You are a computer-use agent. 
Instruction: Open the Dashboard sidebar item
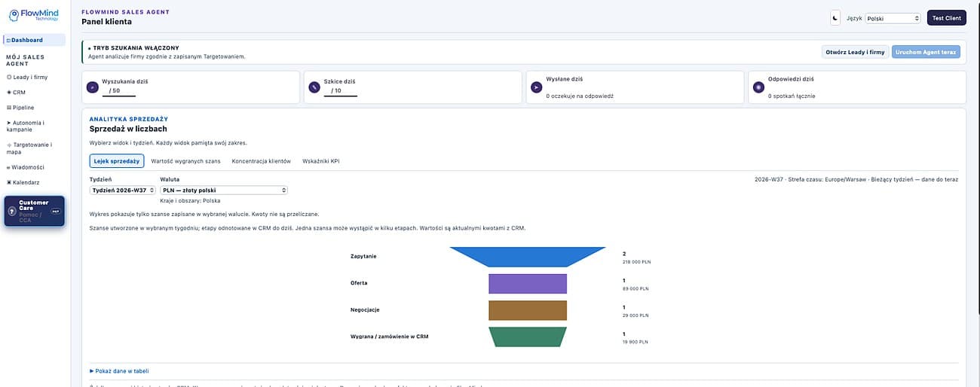(34, 40)
